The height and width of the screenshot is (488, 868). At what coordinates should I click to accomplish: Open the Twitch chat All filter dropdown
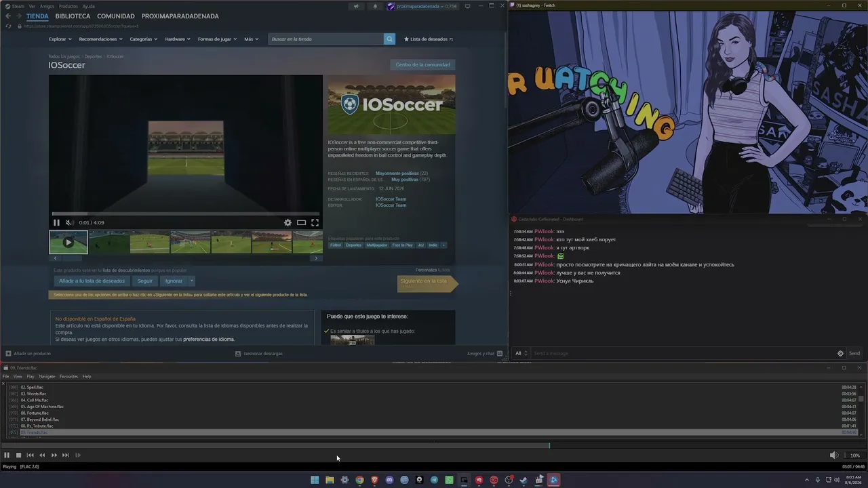coord(521,353)
